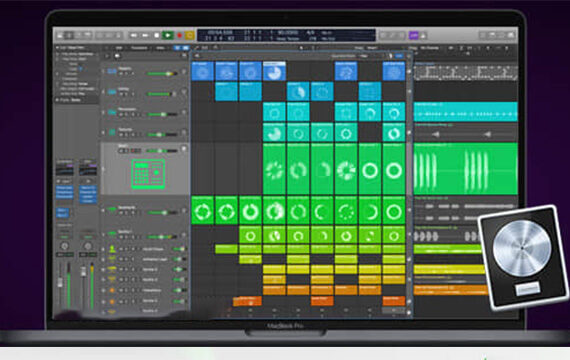Select the green audio waveform region
The width and height of the screenshot is (570, 360).
(466, 169)
